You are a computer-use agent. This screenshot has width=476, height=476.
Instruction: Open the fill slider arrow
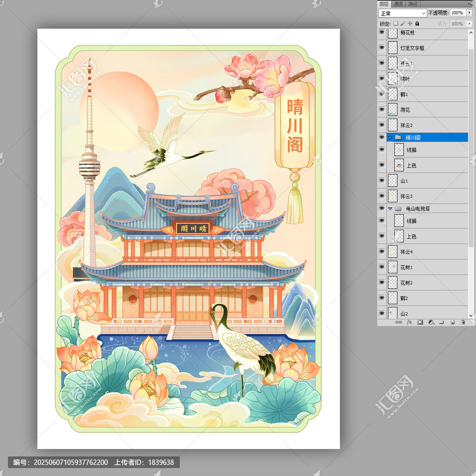pyautogui.click(x=470, y=24)
